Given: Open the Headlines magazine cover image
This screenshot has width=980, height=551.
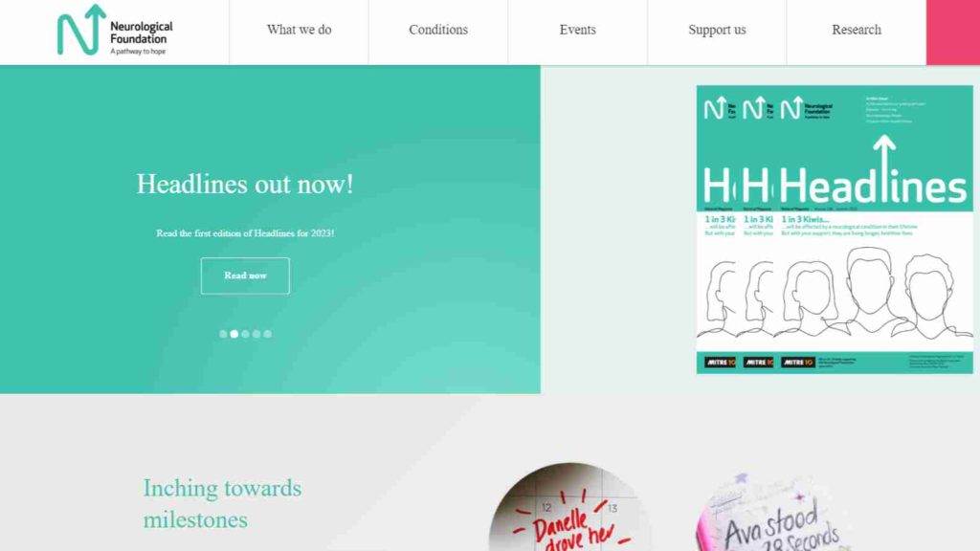Looking at the screenshot, I should click(835, 230).
